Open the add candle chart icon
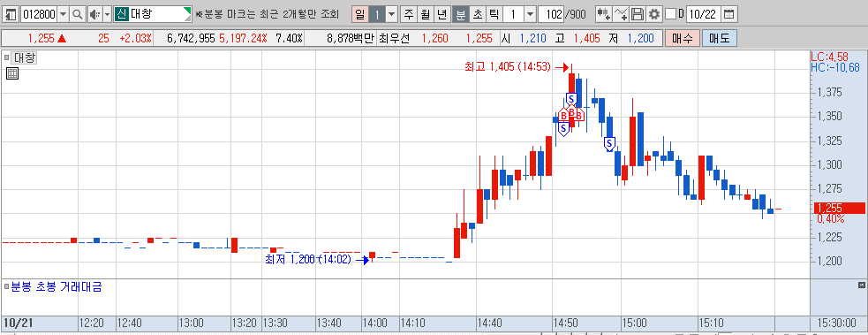868x335 pixels. coord(603,14)
